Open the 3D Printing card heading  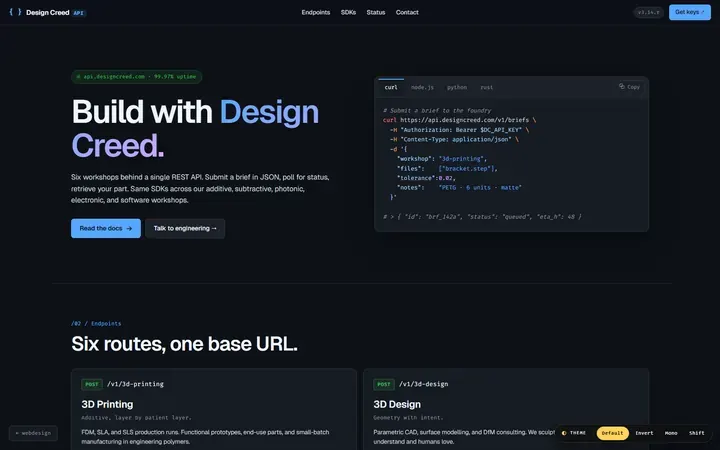click(107, 404)
